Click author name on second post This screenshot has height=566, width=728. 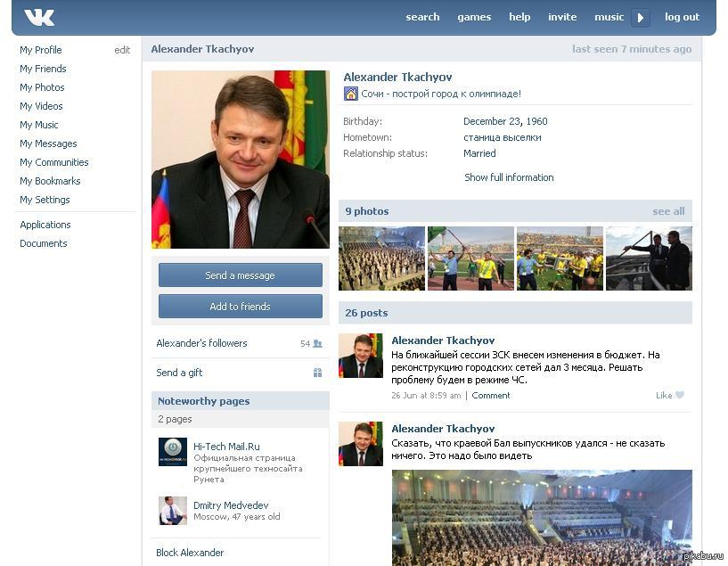[443, 429]
